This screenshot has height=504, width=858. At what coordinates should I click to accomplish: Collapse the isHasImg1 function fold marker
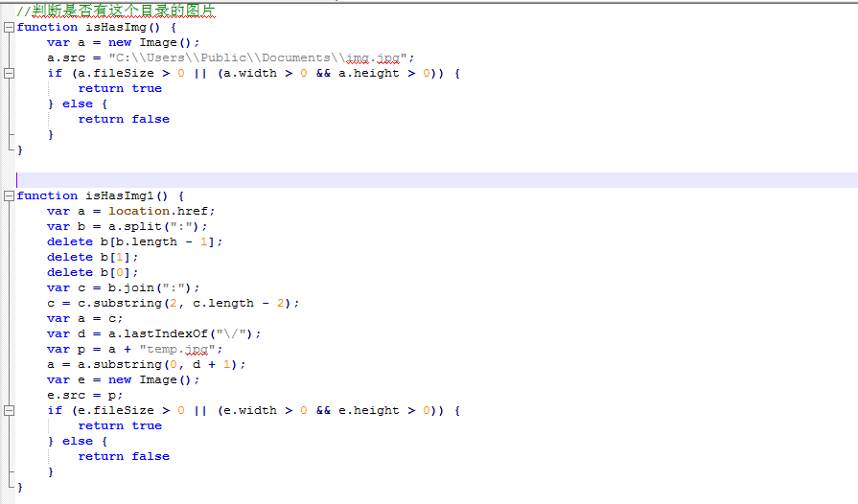[9, 195]
